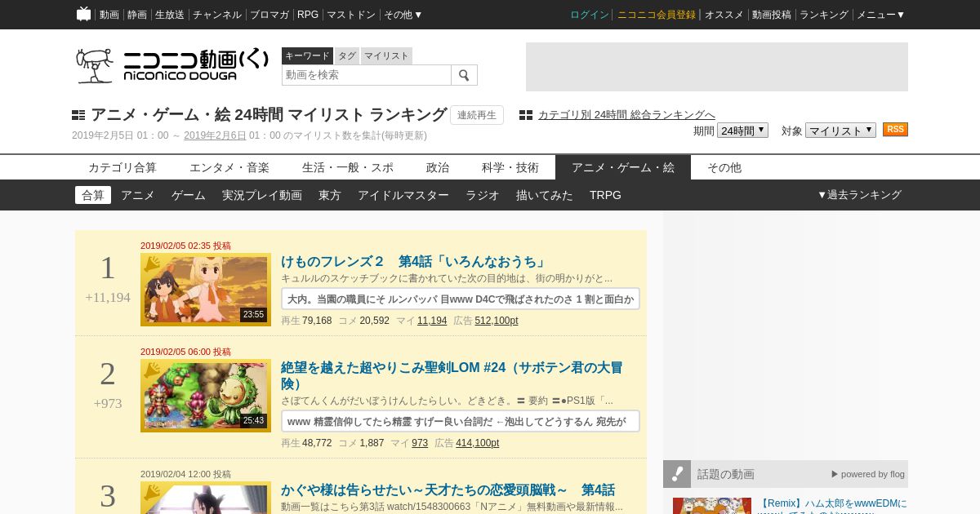
Task: Click ニコニコ会員登録 link
Action: click(657, 15)
